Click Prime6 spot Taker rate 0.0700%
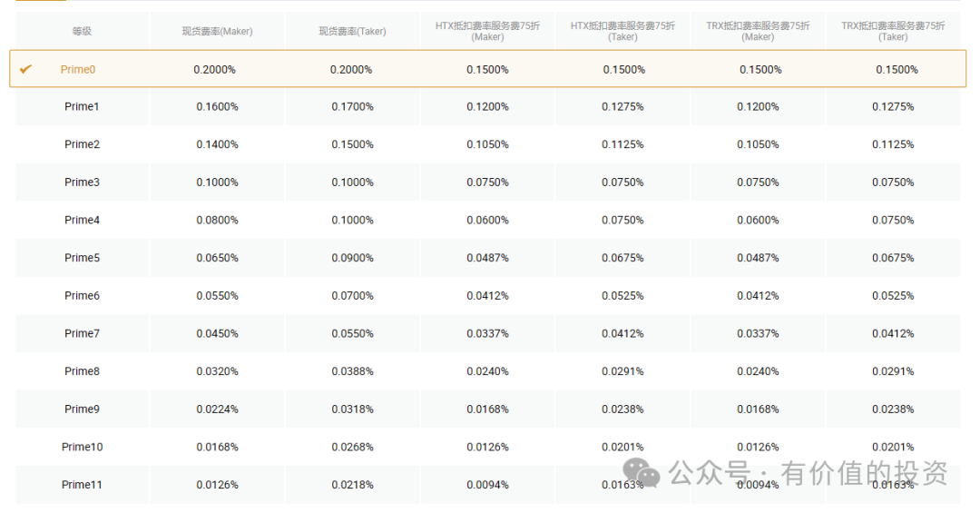 tap(352, 296)
